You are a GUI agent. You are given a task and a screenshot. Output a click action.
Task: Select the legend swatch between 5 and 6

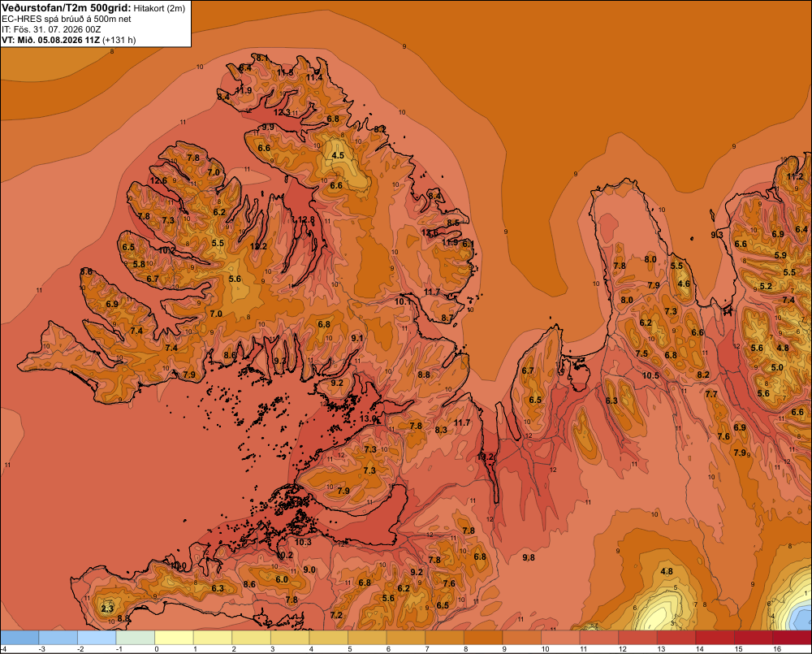[x=367, y=638]
